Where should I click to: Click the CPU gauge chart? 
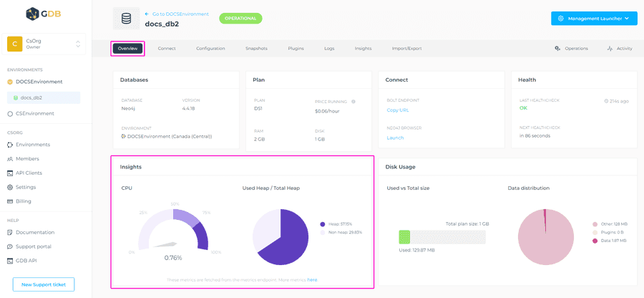pyautogui.click(x=173, y=229)
